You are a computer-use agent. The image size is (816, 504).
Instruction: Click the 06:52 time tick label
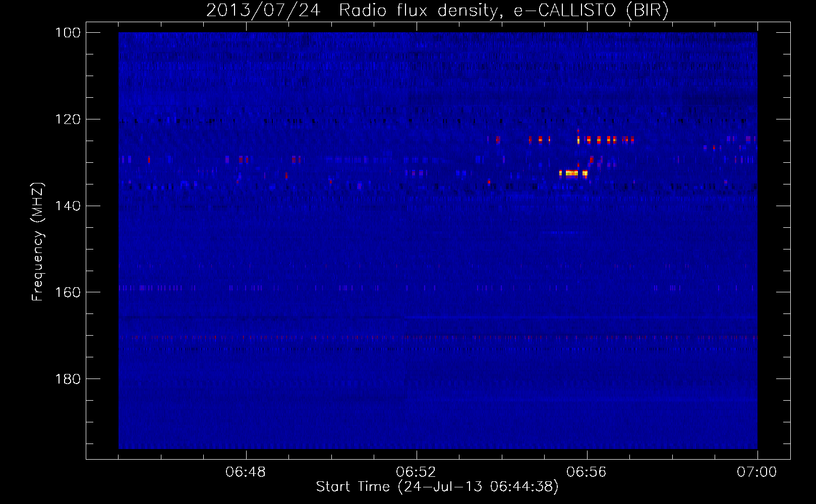click(x=416, y=472)
